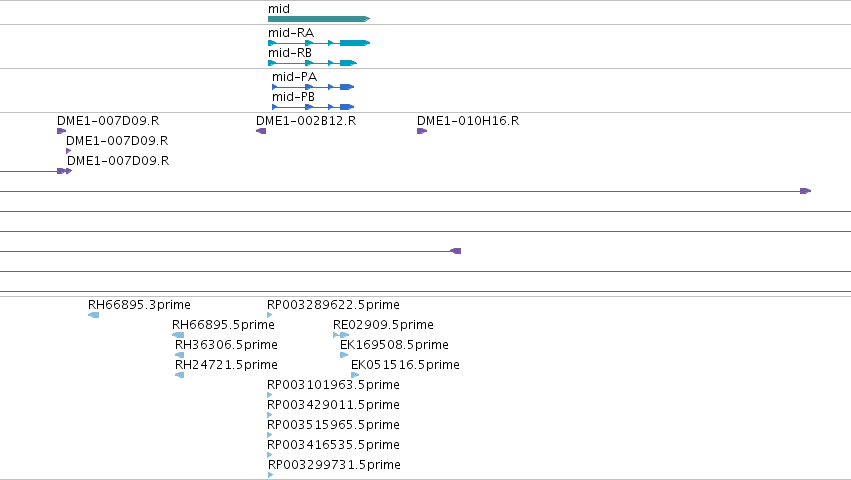Select the small arrow under RP003289622.5prime
This screenshot has width=851, height=480.
pyautogui.click(x=270, y=315)
